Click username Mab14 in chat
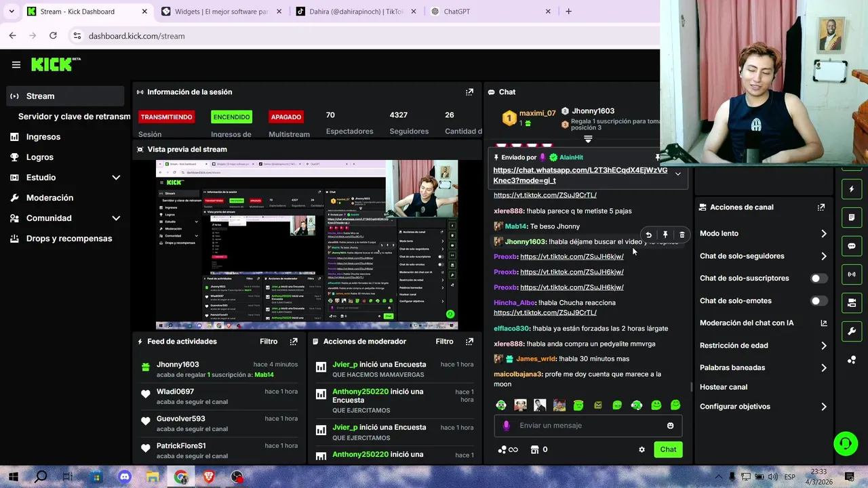 [x=515, y=226]
